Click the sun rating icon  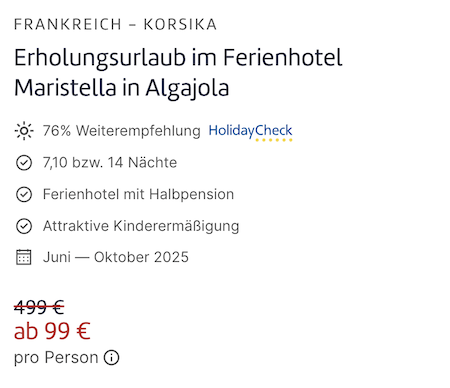(24, 131)
